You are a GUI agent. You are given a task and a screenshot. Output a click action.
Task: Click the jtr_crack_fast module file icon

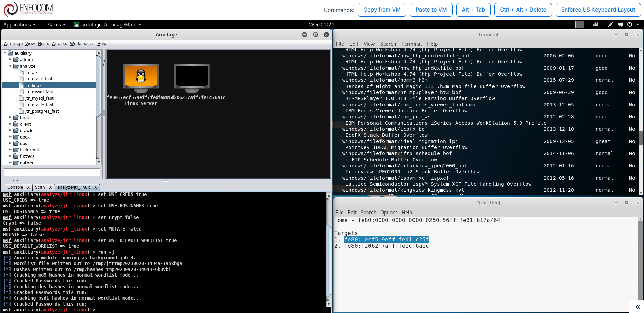pyautogui.click(x=22, y=79)
